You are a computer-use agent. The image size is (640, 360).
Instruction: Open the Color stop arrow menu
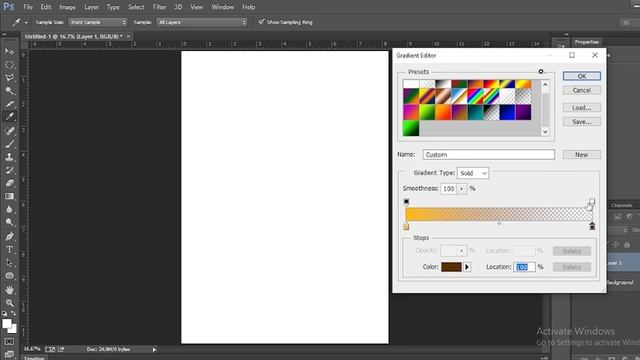[x=467, y=267]
